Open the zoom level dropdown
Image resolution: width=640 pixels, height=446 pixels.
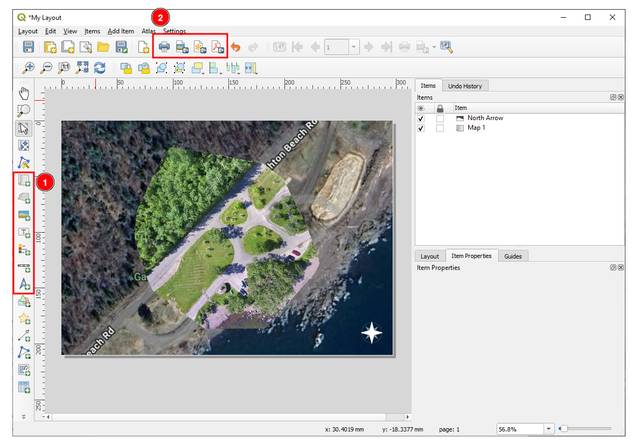click(x=549, y=428)
